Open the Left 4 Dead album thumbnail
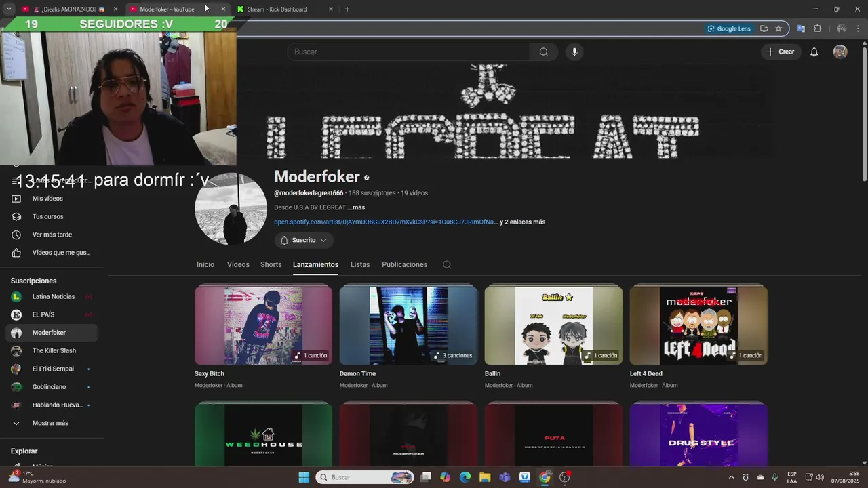This screenshot has height=488, width=868. 698,325
